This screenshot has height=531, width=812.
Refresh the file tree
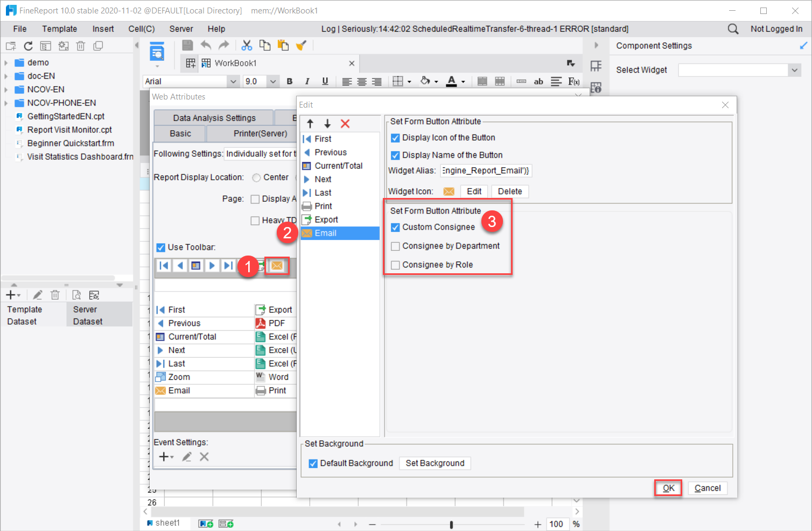(x=28, y=46)
